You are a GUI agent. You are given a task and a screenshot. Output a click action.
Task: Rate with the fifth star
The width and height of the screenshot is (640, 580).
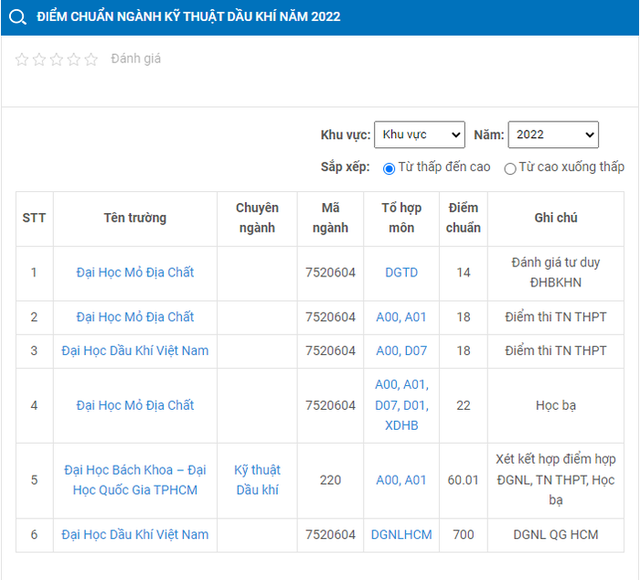91,60
